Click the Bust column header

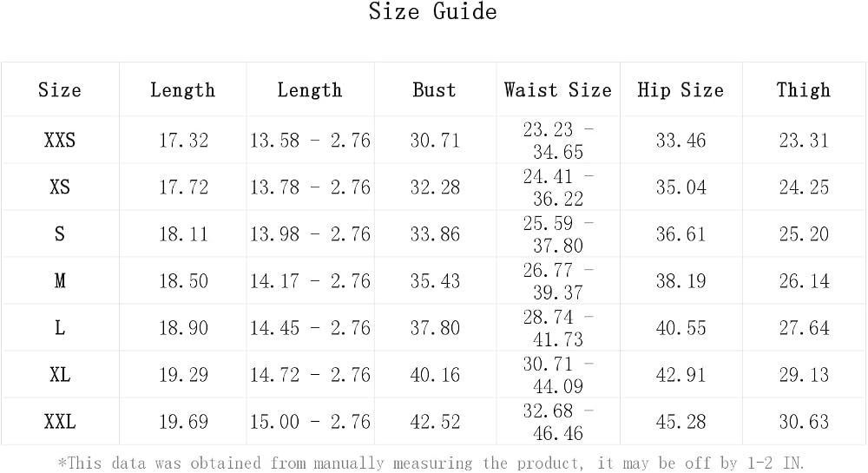tap(435, 89)
